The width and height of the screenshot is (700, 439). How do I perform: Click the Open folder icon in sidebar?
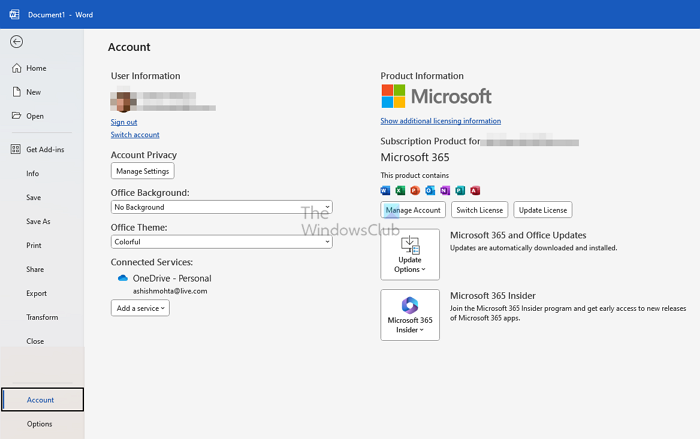coord(17,116)
